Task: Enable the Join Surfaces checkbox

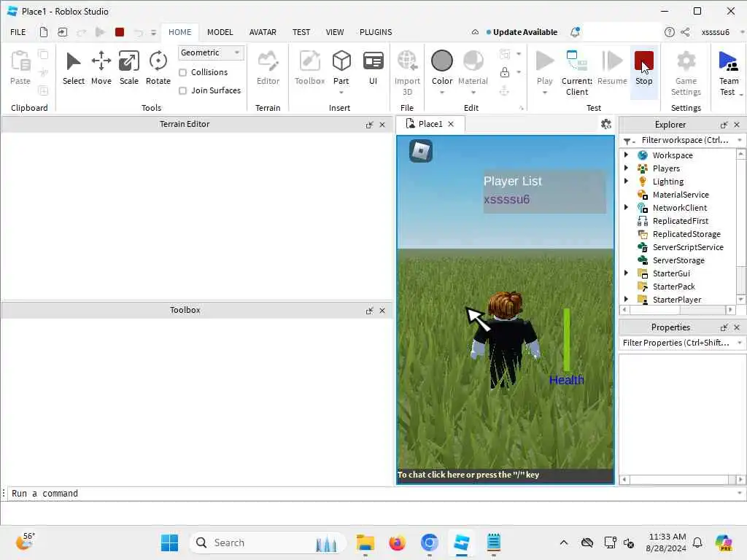Action: click(182, 90)
